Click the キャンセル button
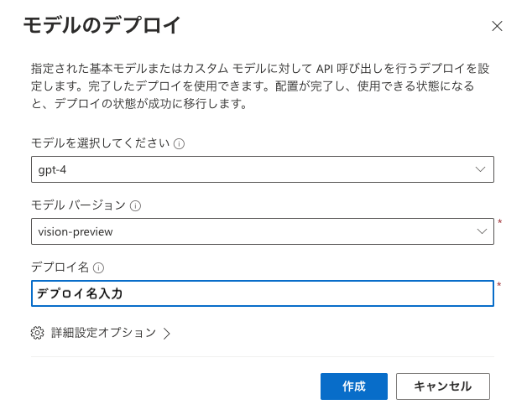The width and height of the screenshot is (527, 420). click(x=443, y=386)
